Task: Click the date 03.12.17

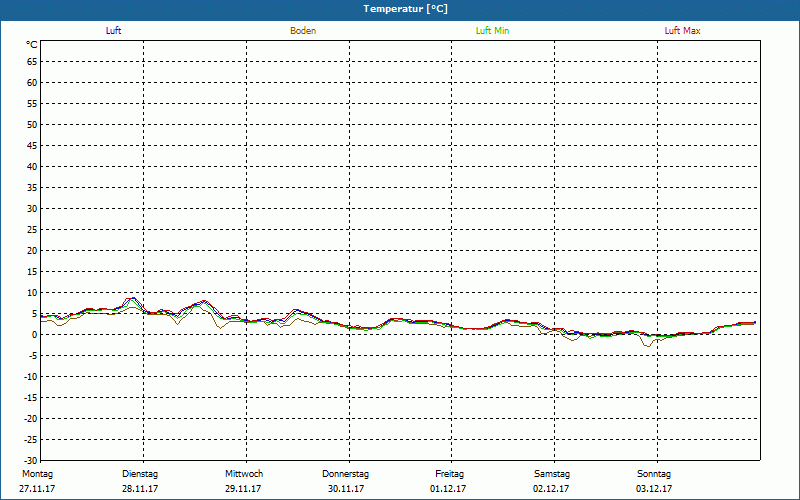Action: 654,489
